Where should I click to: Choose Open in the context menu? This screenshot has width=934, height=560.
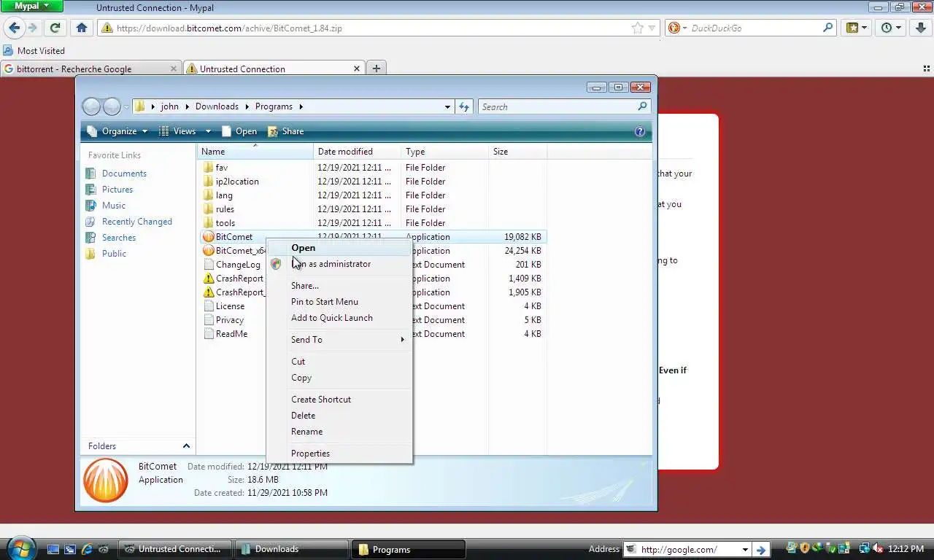click(339, 248)
